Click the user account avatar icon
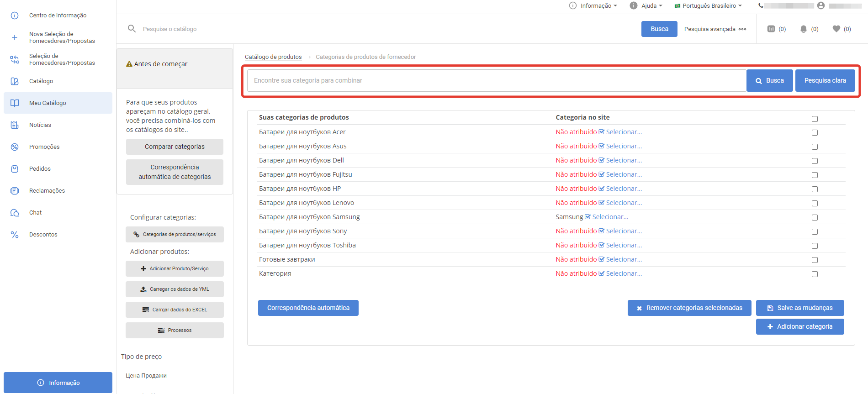Viewport: 868px width, 394px height. pyautogui.click(x=821, y=5)
